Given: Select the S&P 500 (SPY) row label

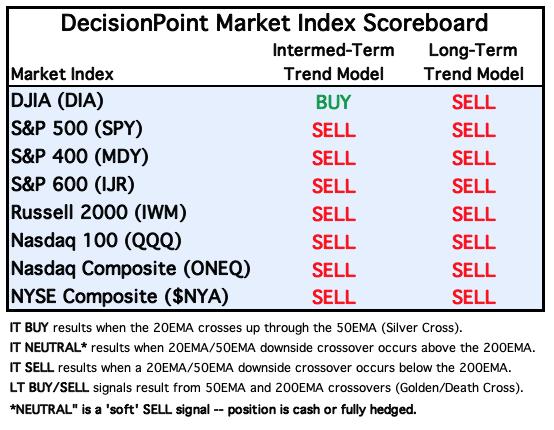Looking at the screenshot, I should tap(77, 129).
